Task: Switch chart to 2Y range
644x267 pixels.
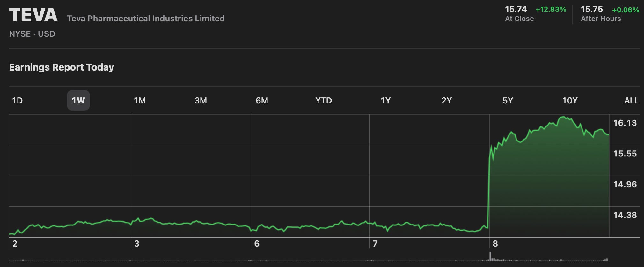Action: [x=447, y=101]
